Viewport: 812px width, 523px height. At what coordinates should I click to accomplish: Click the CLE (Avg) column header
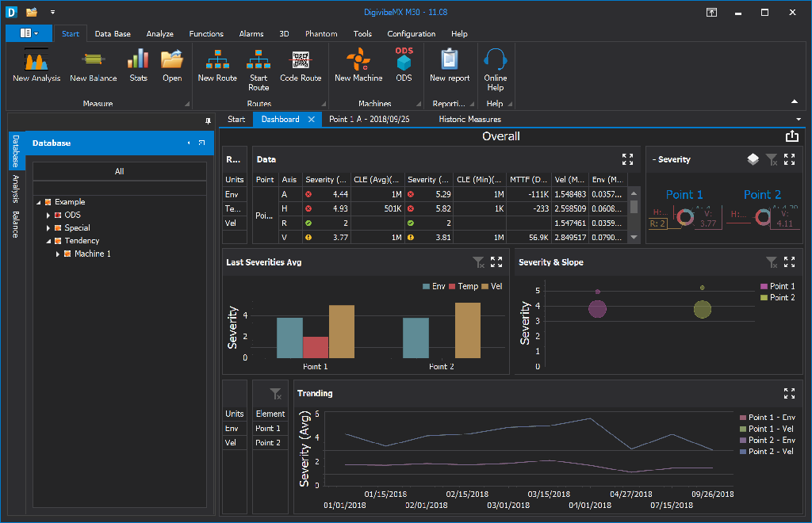pyautogui.click(x=377, y=180)
